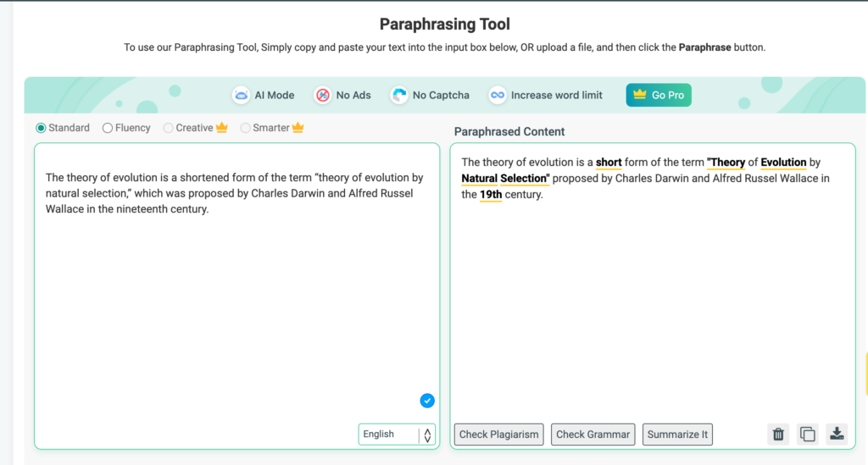Select the Smarter mode radio button

click(x=245, y=128)
